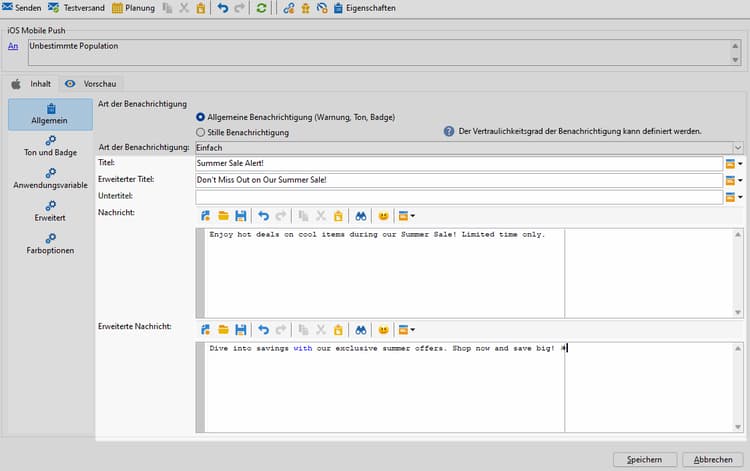Click the gift-like icon in top toolbar
750x471 pixels.
pos(305,8)
